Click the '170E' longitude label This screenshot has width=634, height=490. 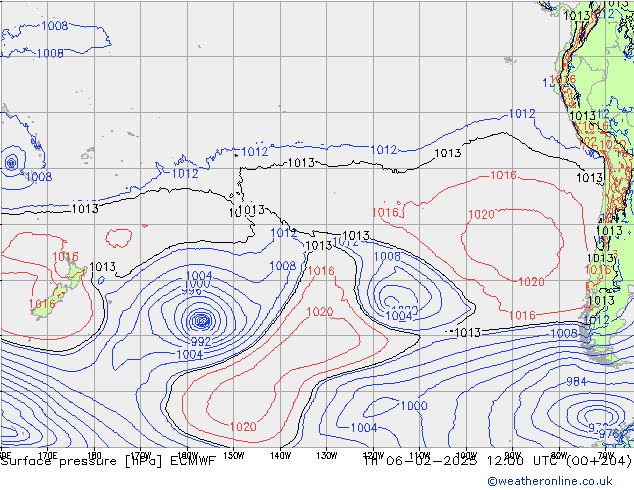47,456
